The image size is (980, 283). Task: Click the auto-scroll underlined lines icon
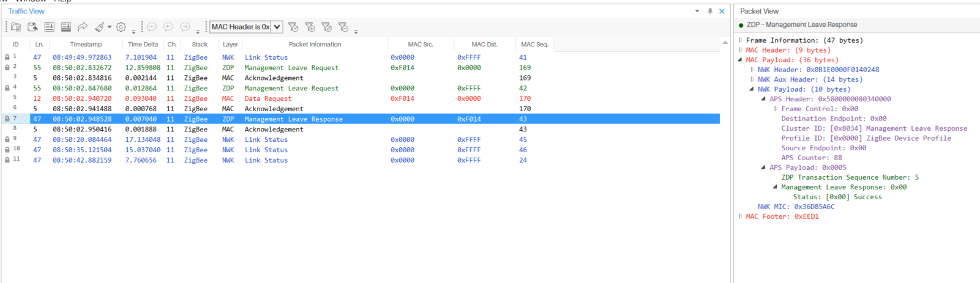point(66,27)
